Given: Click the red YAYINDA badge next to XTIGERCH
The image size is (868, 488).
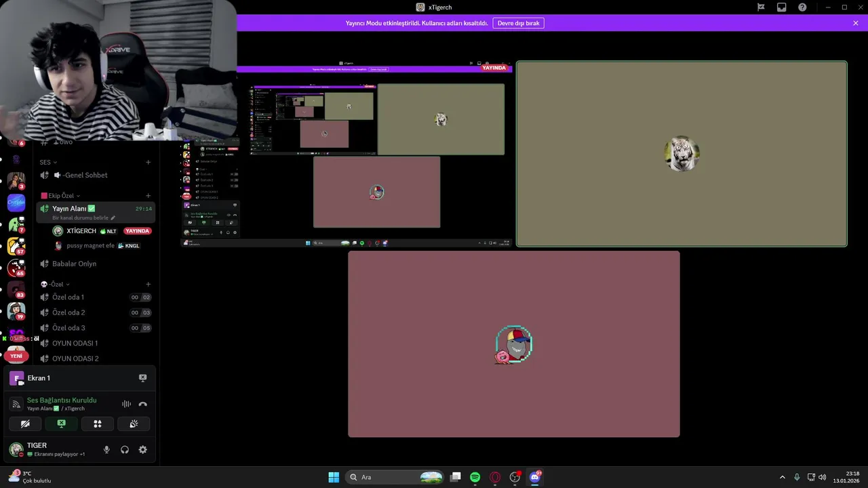Looking at the screenshot, I should pos(137,231).
